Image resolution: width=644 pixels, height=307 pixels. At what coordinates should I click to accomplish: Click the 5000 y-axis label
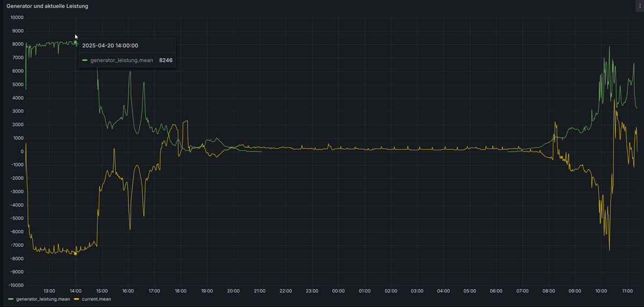pos(18,84)
